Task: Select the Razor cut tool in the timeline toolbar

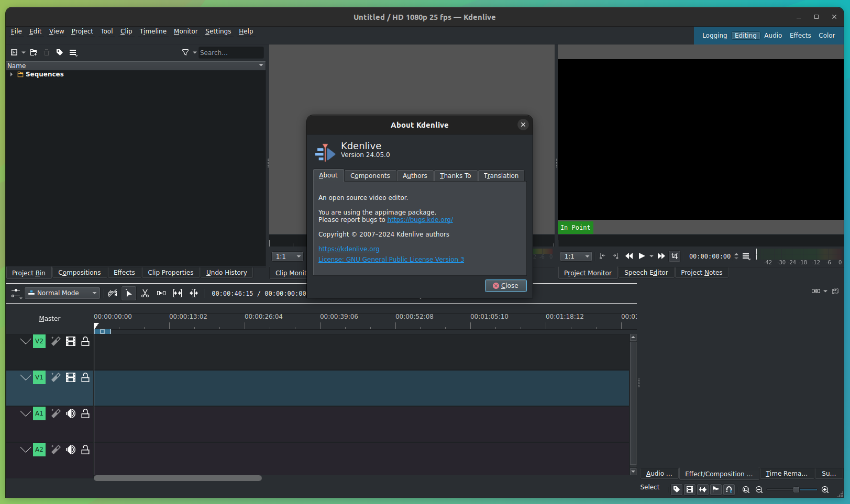Action: [145, 293]
